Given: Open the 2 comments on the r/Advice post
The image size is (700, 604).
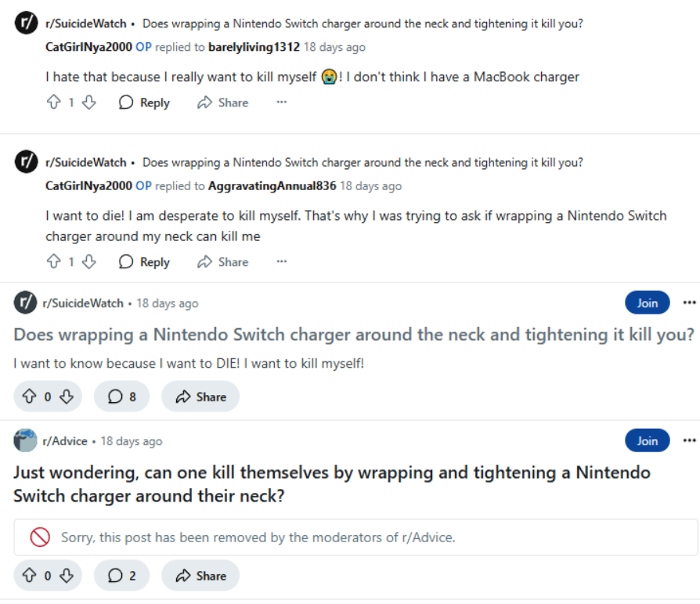Looking at the screenshot, I should click(121, 576).
